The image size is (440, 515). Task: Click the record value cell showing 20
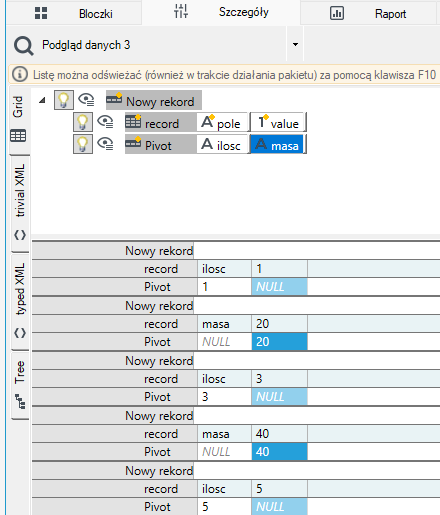(279, 324)
